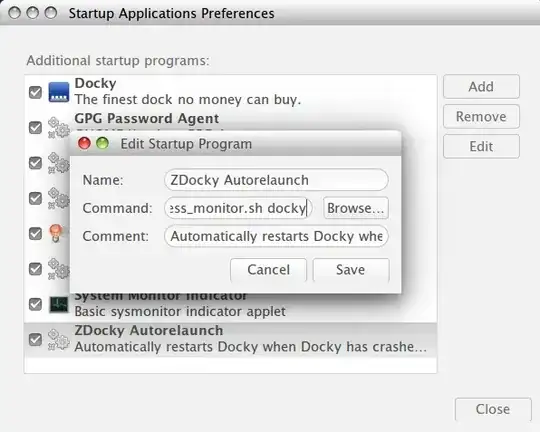Click the gear icon beside ZDocky Autorelaunch
Image resolution: width=540 pixels, height=432 pixels.
pos(59,339)
